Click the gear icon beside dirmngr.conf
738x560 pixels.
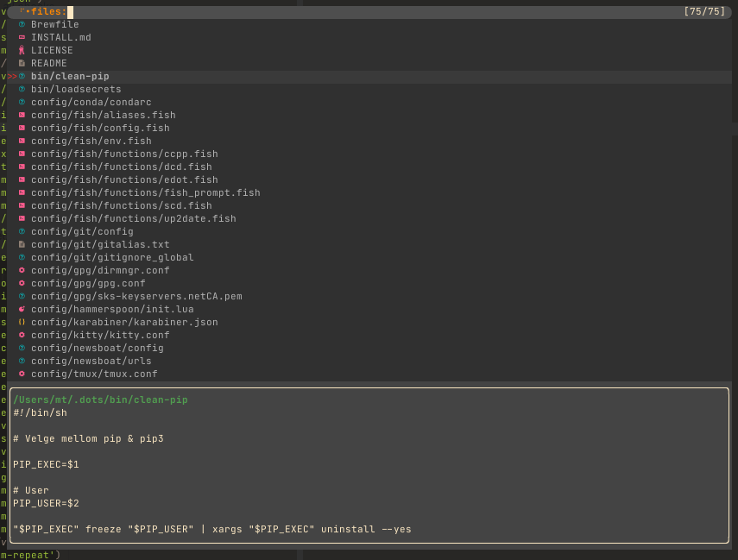point(22,270)
